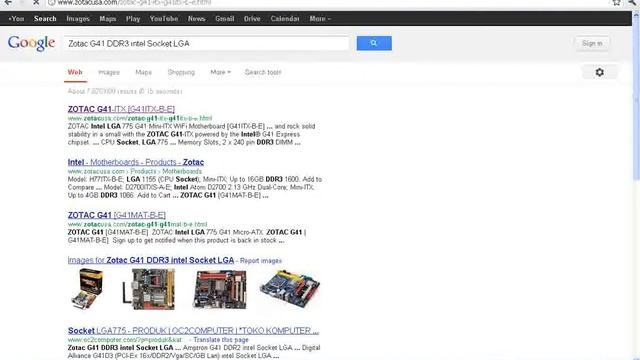Open +You in the top black bar
The width and height of the screenshot is (640, 360).
[16, 19]
